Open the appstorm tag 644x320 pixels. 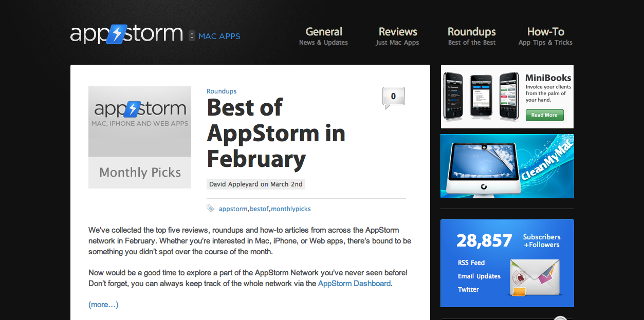(233, 209)
